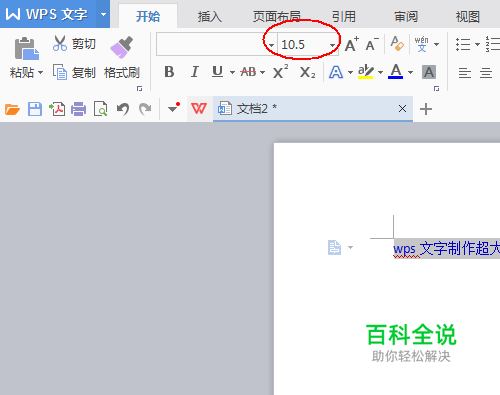Undo the last action
The image size is (500, 395).
(x=123, y=109)
